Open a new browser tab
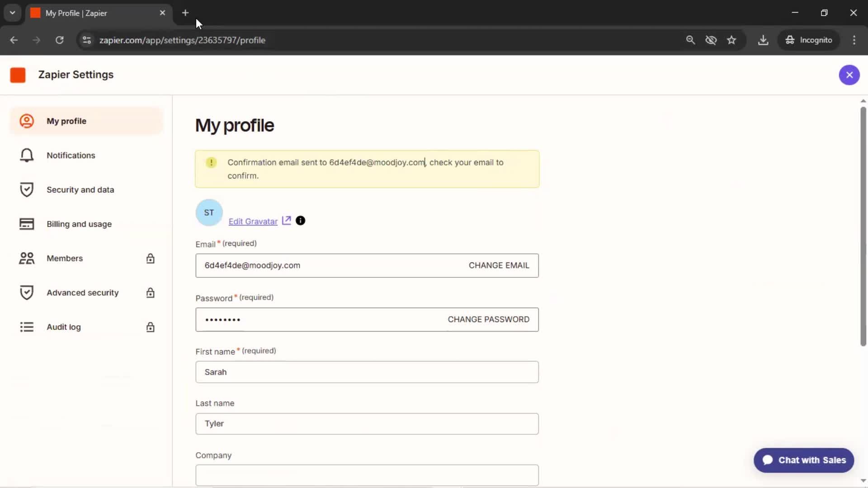 185,13
